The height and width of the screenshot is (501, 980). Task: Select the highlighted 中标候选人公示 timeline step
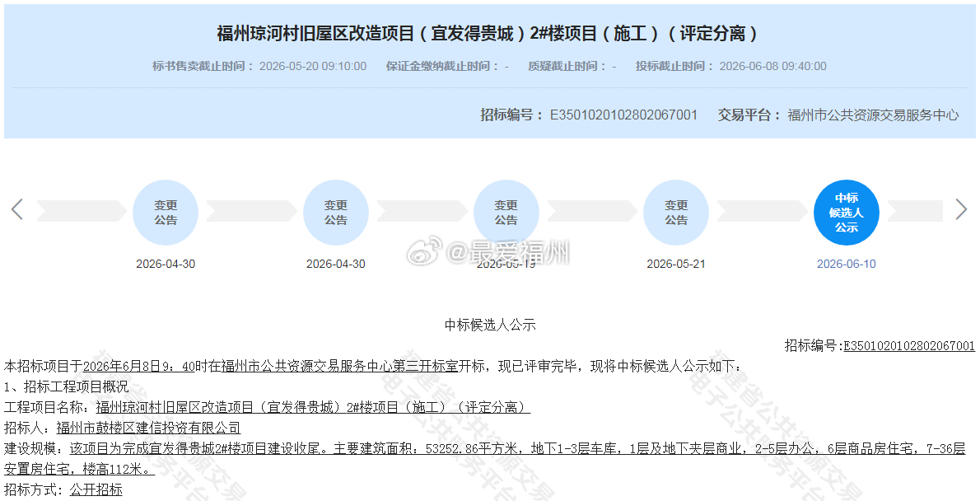coord(847,213)
